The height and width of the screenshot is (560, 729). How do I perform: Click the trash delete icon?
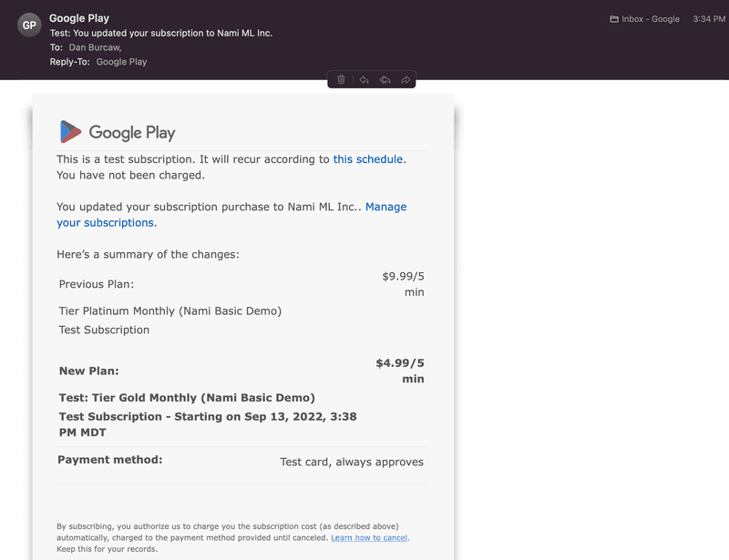[341, 79]
